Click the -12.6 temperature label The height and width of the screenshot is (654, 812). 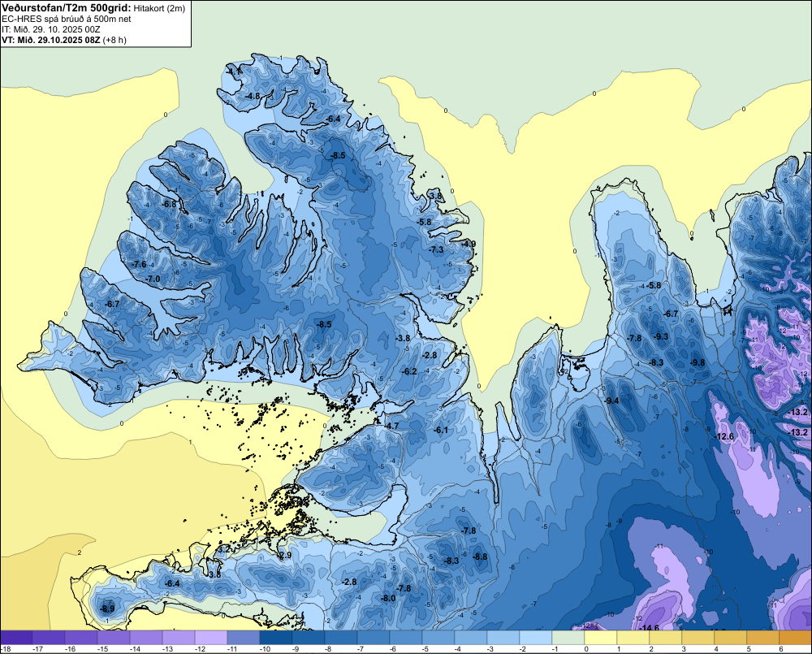724,436
